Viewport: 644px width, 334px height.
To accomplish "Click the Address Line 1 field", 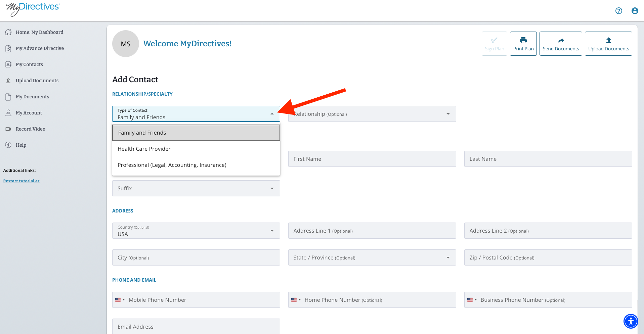I will (372, 231).
